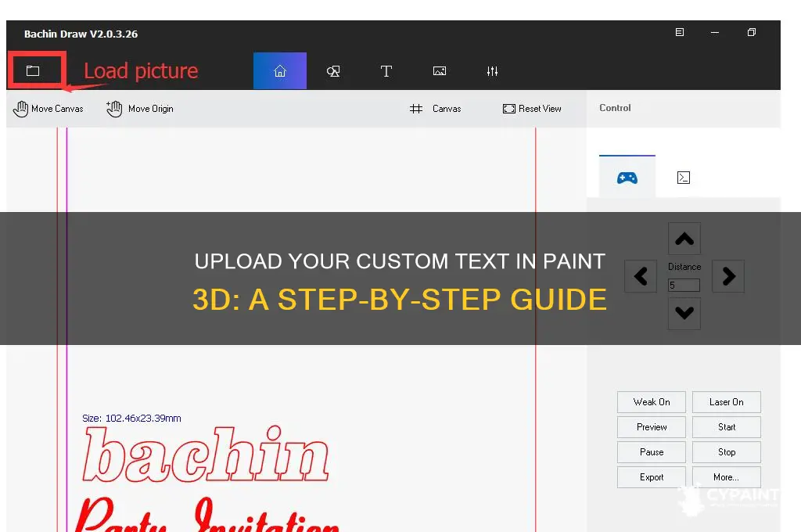Open the shapes tool tab
This screenshot has width=801, height=532.
click(333, 71)
